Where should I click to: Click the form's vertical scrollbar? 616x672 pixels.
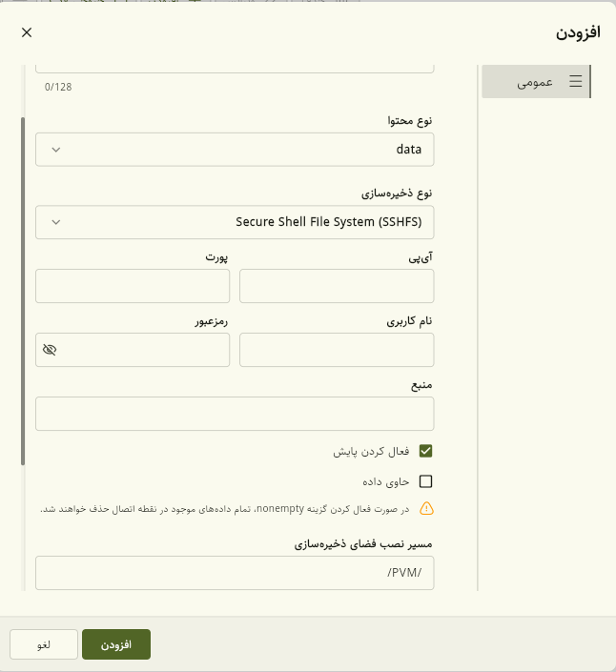23,292
